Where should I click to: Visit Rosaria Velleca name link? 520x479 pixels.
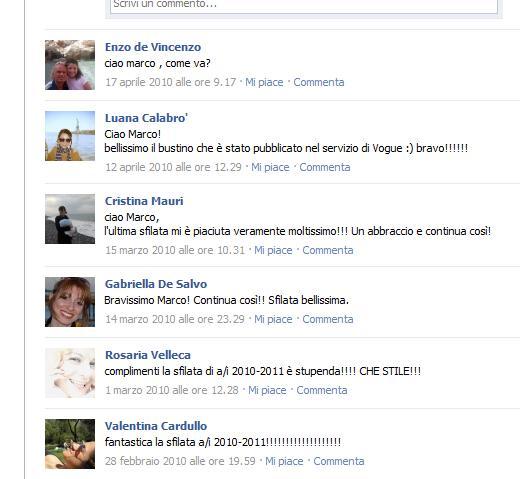point(148,355)
